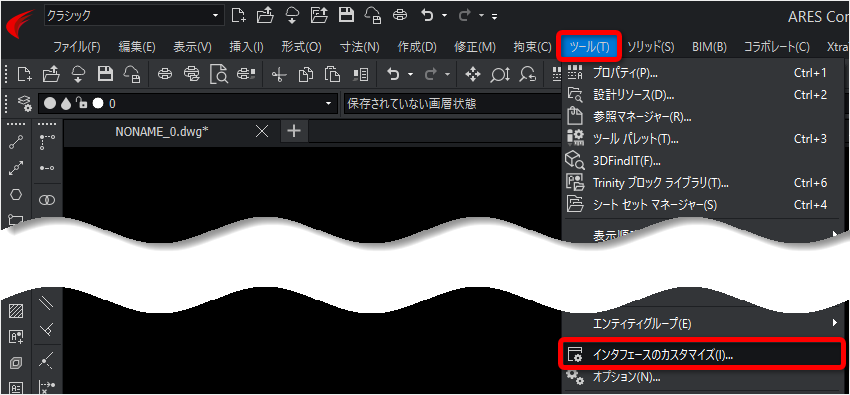This screenshot has height=395, width=850.
Task: Select the Hatch tool icon
Action: pyautogui.click(x=16, y=312)
